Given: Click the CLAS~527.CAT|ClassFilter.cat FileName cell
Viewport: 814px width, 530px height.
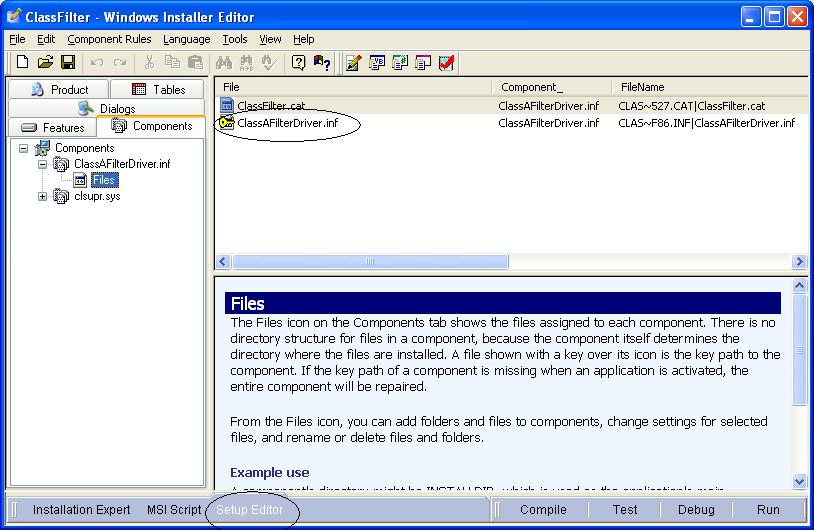Looking at the screenshot, I should (x=691, y=106).
